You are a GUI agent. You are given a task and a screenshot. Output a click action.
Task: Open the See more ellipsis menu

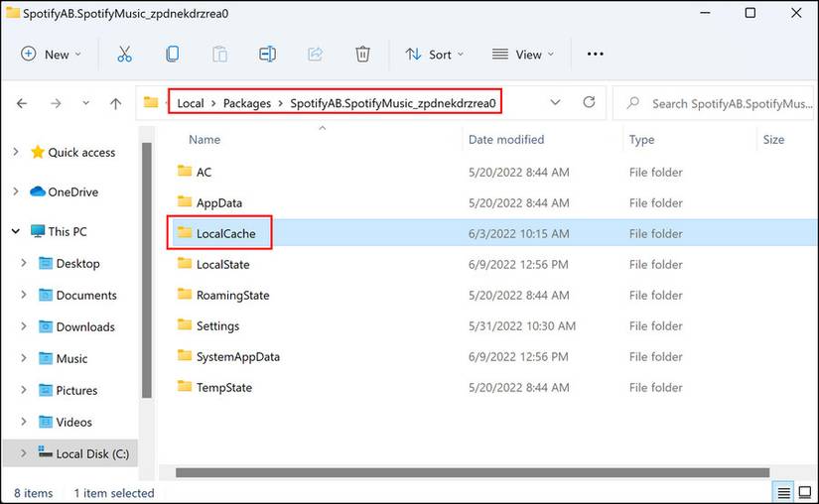595,55
